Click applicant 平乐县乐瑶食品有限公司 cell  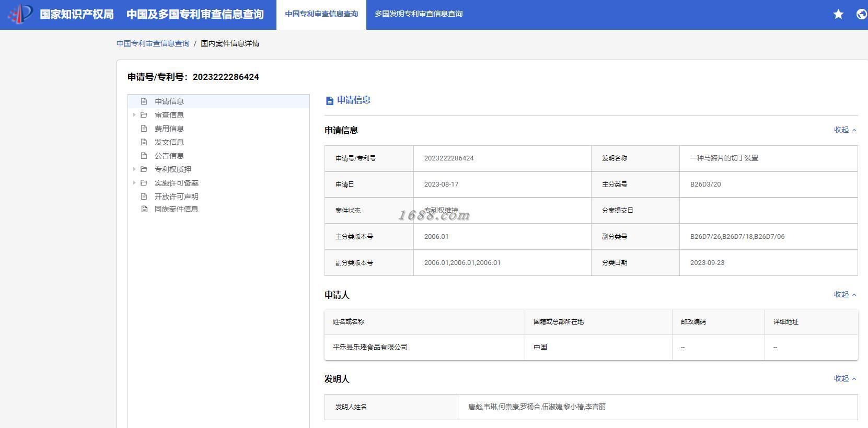pyautogui.click(x=424, y=348)
